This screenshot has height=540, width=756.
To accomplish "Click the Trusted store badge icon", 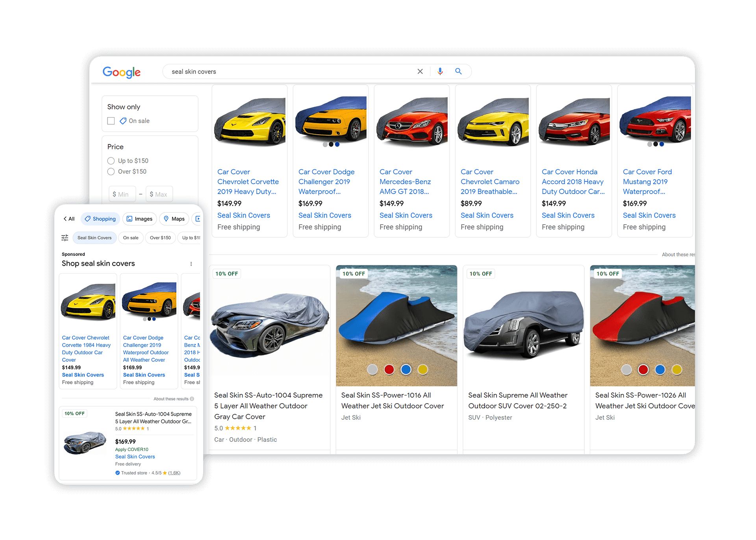I will point(117,473).
